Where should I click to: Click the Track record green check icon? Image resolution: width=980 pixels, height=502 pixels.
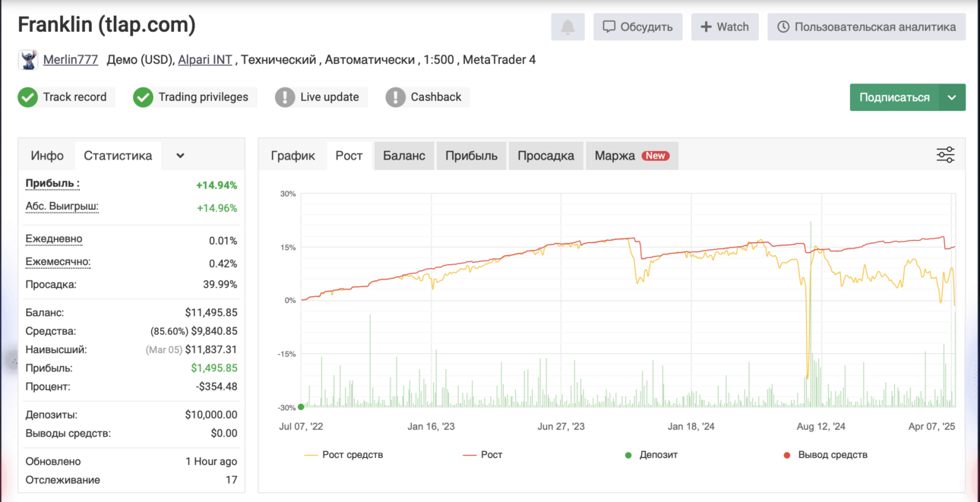[28, 97]
